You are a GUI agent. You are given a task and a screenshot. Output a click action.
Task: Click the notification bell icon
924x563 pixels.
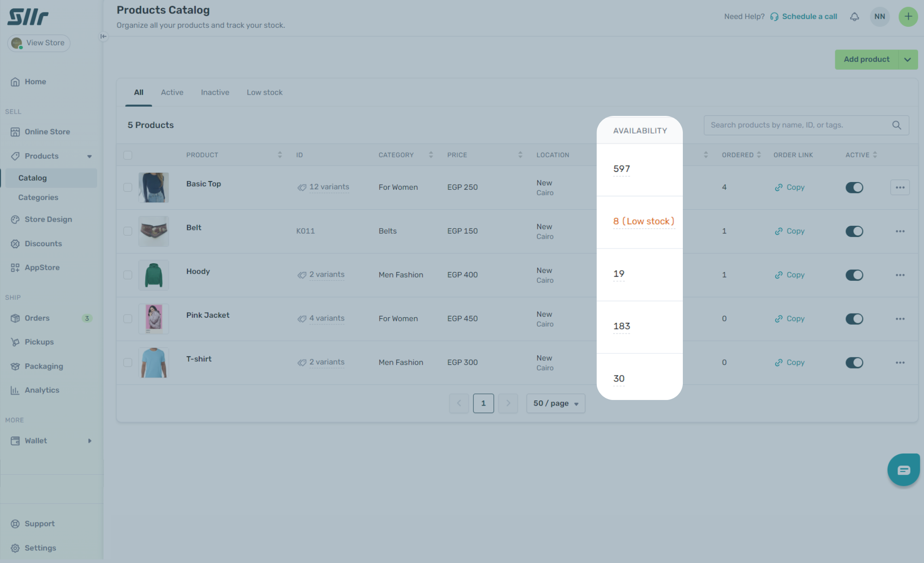point(854,17)
